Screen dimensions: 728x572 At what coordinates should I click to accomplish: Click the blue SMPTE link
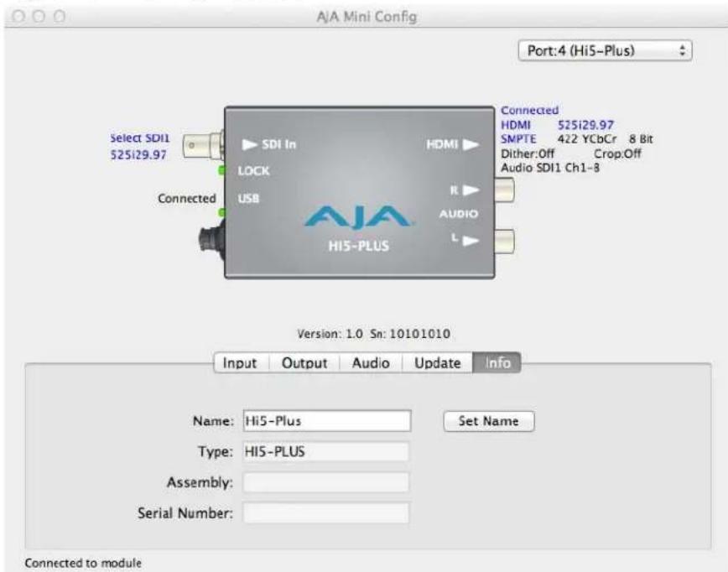click(x=518, y=139)
